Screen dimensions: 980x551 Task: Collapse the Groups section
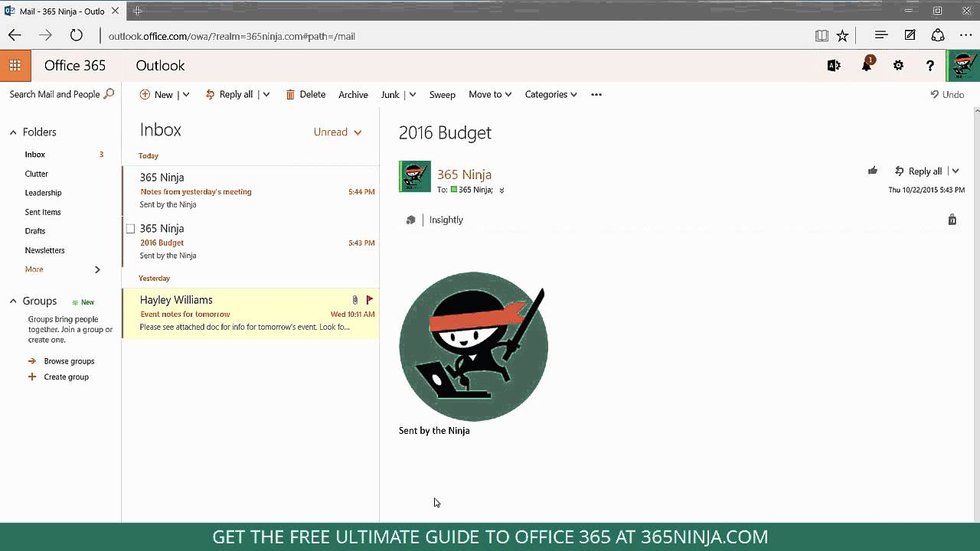(13, 302)
